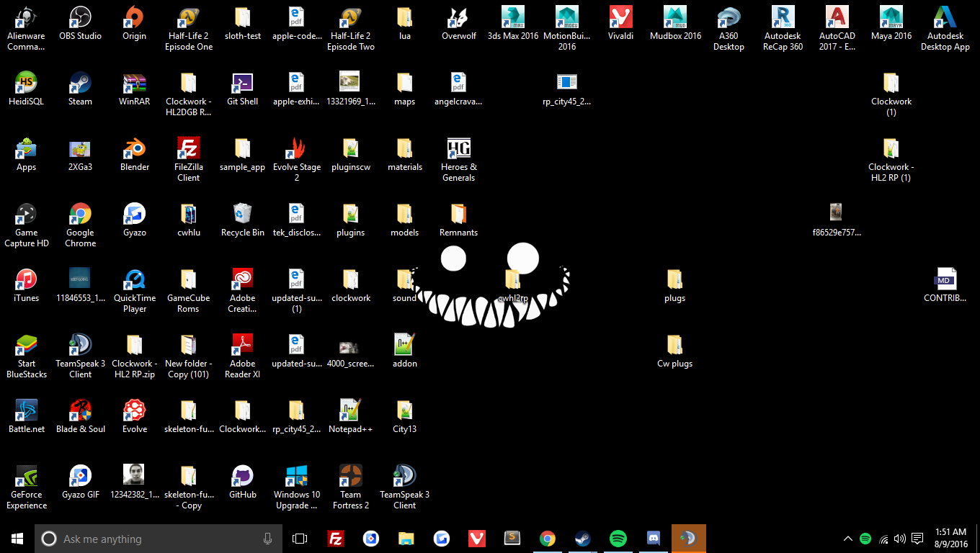This screenshot has width=980, height=553.
Task: Select the GameCube Roms folder
Action: [x=189, y=290]
